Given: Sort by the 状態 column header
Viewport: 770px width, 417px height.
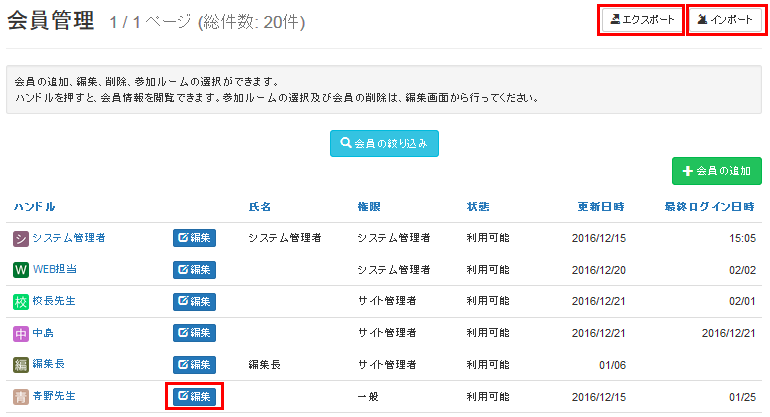Looking at the screenshot, I should pyautogui.click(x=478, y=207).
